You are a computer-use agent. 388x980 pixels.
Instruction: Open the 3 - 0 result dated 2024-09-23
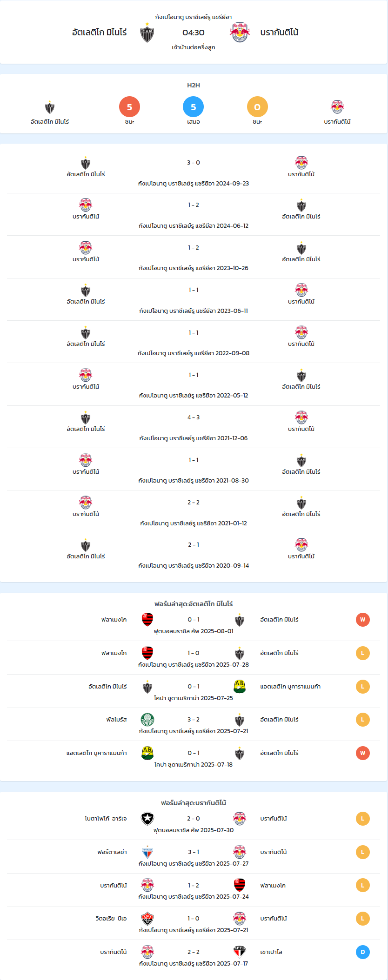coord(194,163)
